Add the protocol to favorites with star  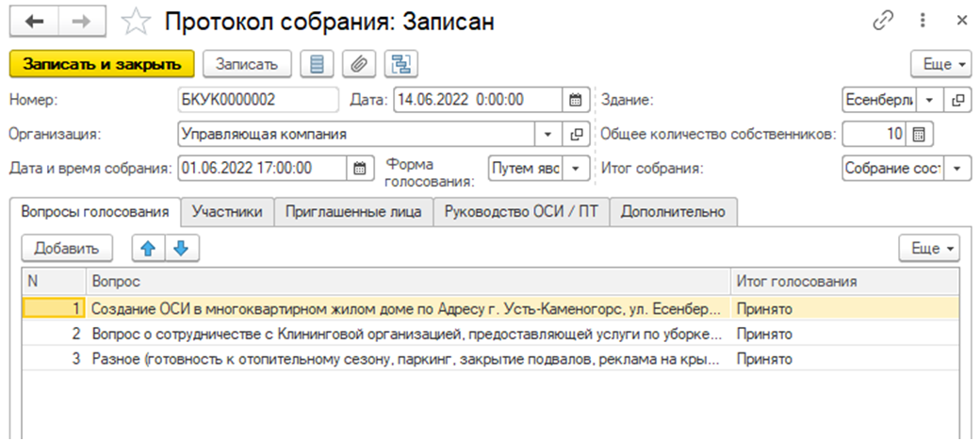pos(139,21)
